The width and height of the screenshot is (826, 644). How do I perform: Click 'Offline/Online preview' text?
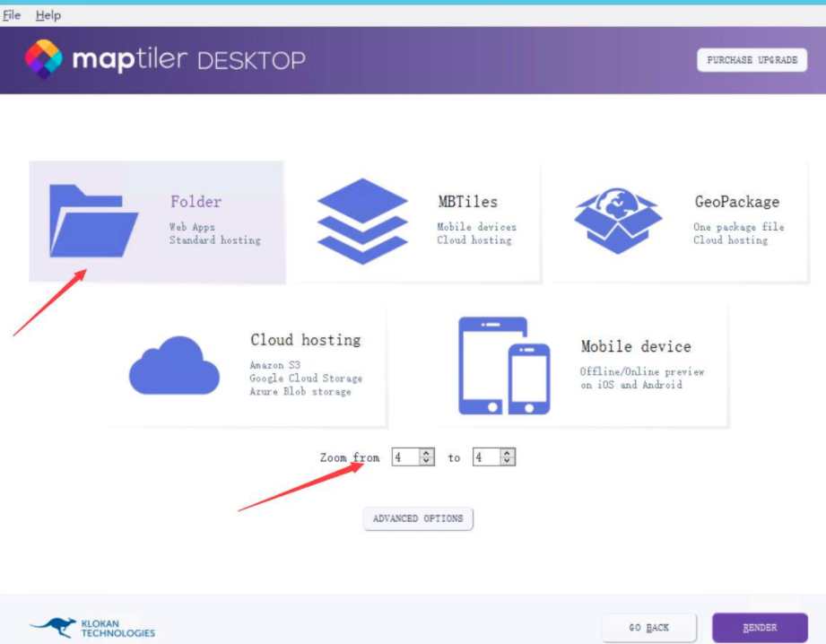pyautogui.click(x=642, y=371)
